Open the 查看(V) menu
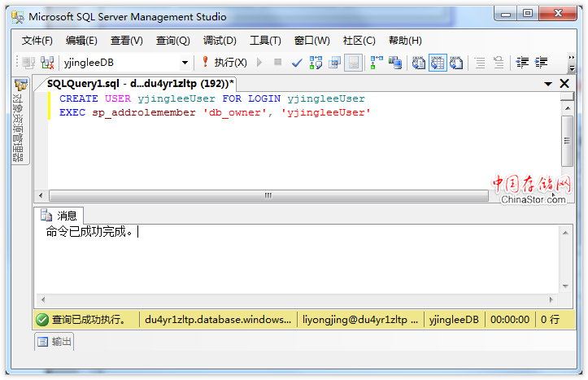 (126, 41)
